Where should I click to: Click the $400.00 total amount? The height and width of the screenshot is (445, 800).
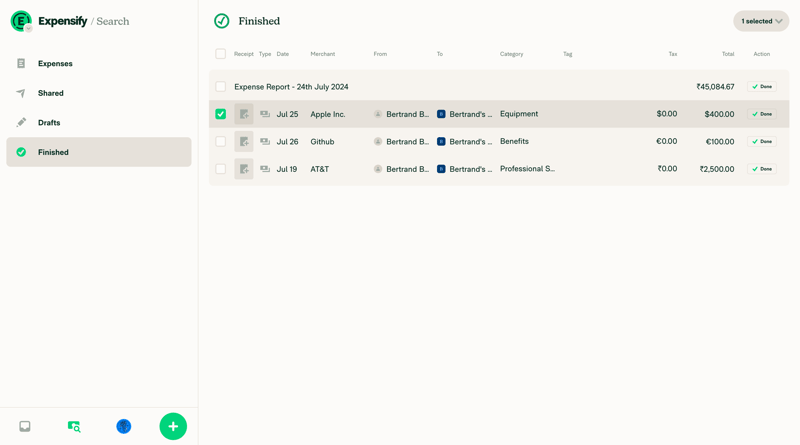(x=719, y=114)
